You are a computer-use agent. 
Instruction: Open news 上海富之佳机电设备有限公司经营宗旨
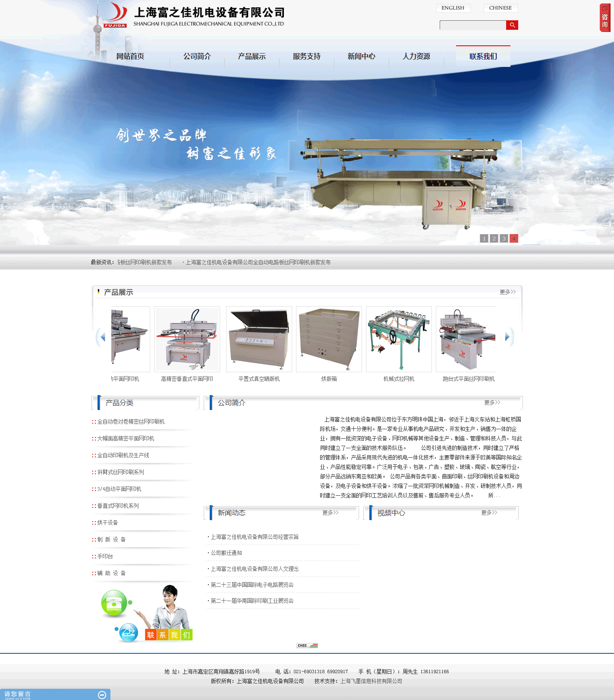pyautogui.click(x=255, y=537)
